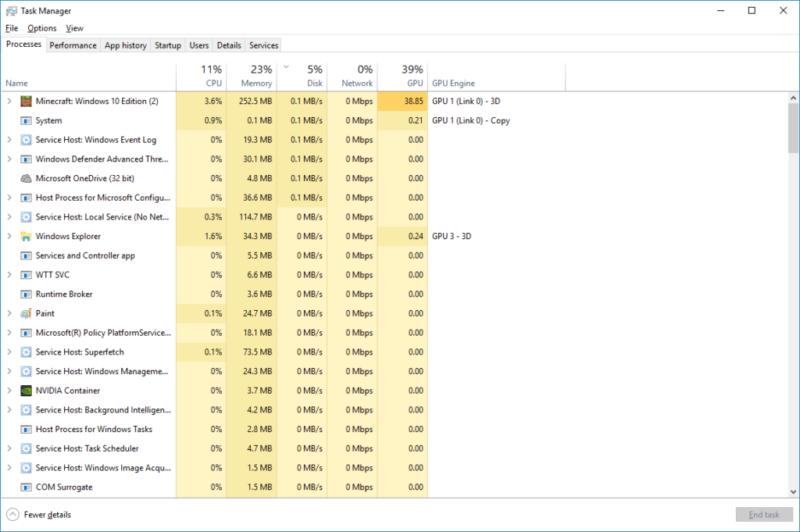Click the Host Process for Windows Tasks icon

pos(26,429)
